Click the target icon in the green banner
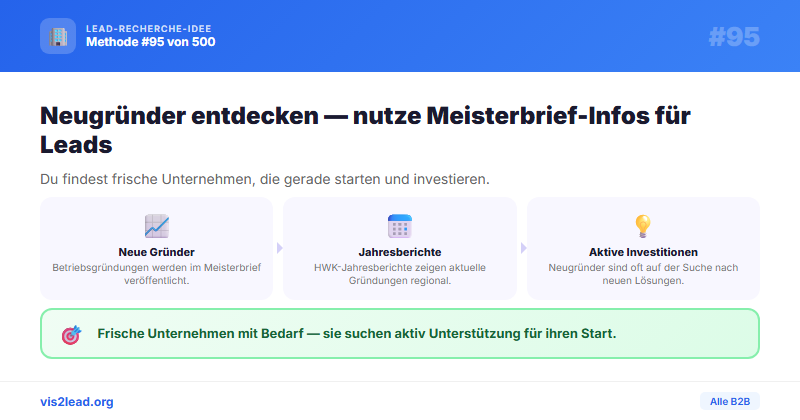 click(x=71, y=335)
